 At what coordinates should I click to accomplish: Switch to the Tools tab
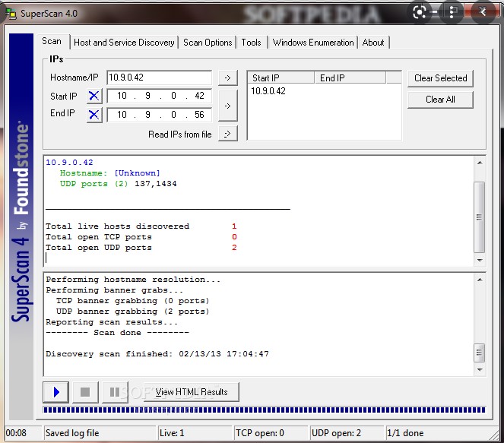252,43
